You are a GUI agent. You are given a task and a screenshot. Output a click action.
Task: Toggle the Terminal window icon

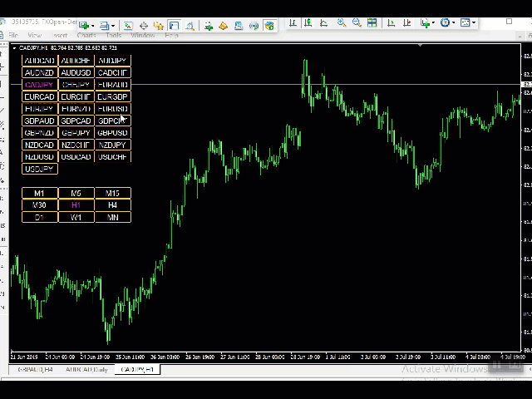174,26
